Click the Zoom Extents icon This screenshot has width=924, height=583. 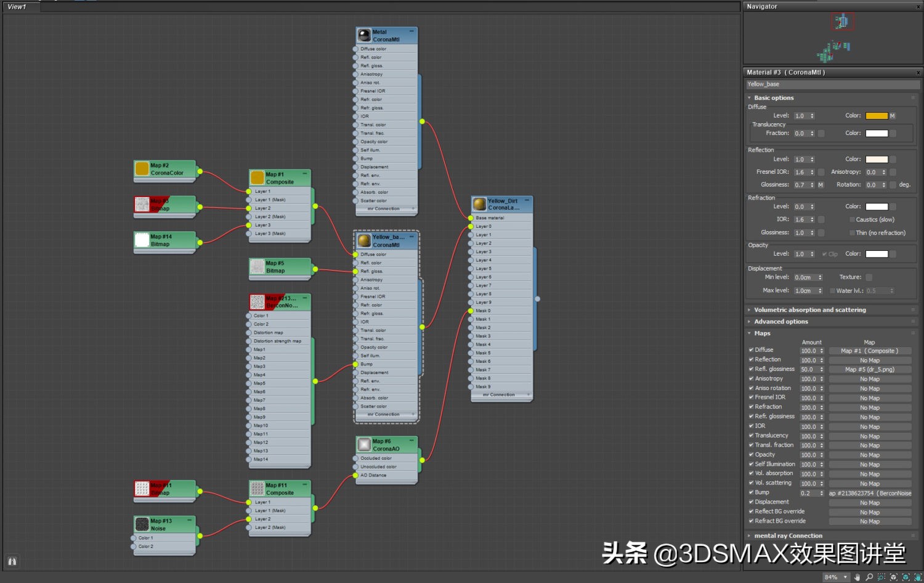894,577
